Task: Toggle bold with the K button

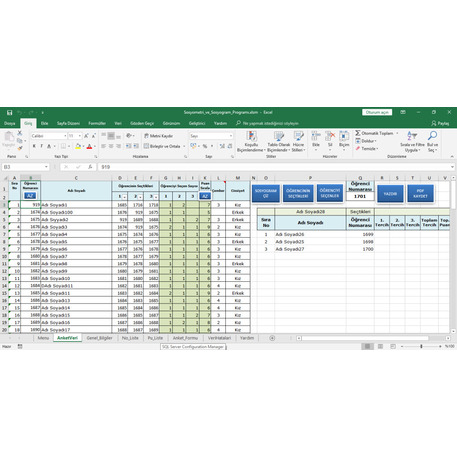Action: (34, 146)
